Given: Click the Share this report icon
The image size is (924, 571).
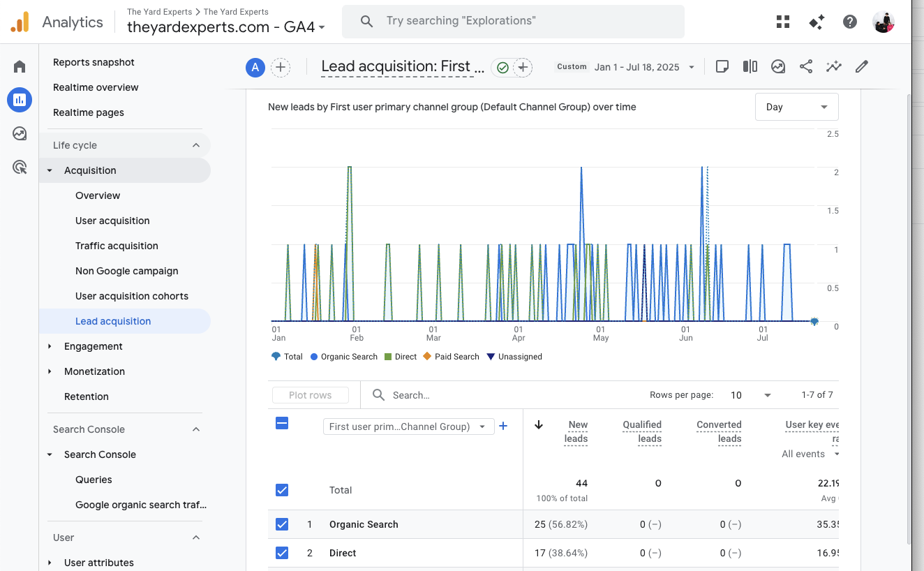Looking at the screenshot, I should [x=806, y=66].
